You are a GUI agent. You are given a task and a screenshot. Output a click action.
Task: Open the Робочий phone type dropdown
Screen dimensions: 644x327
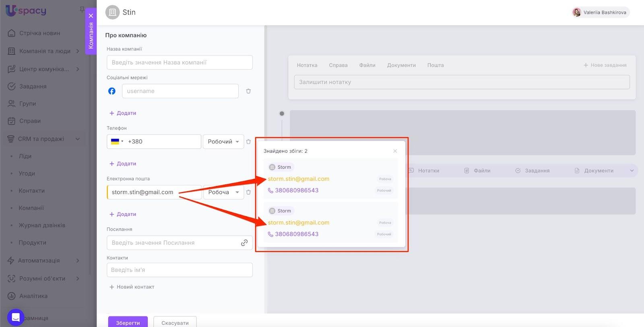click(223, 142)
